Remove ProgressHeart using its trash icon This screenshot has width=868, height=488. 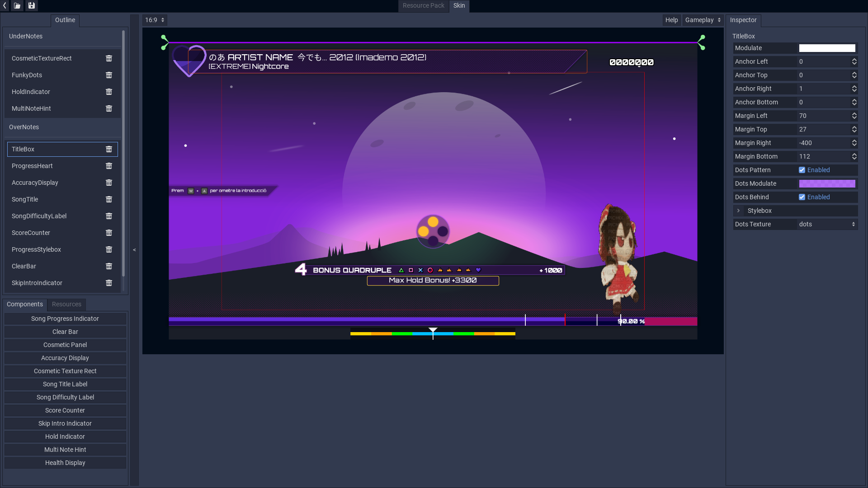pos(109,166)
